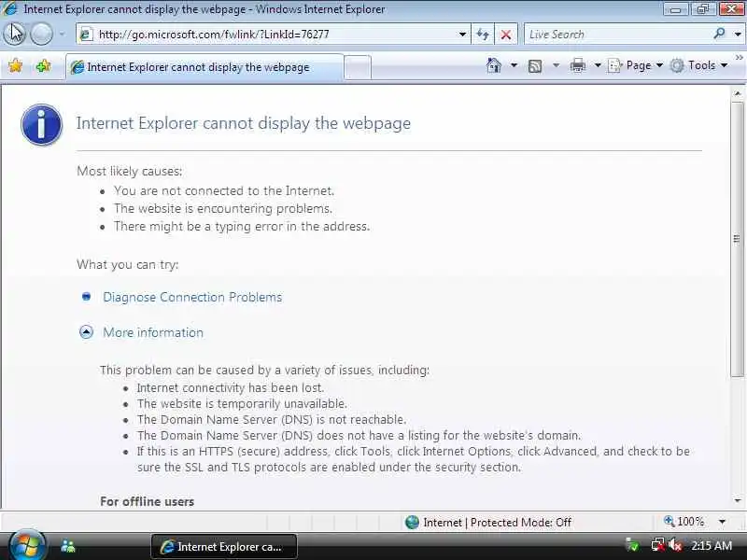The width and height of the screenshot is (747, 560).
Task: Click the green checkmark system tray icon
Action: tap(633, 545)
